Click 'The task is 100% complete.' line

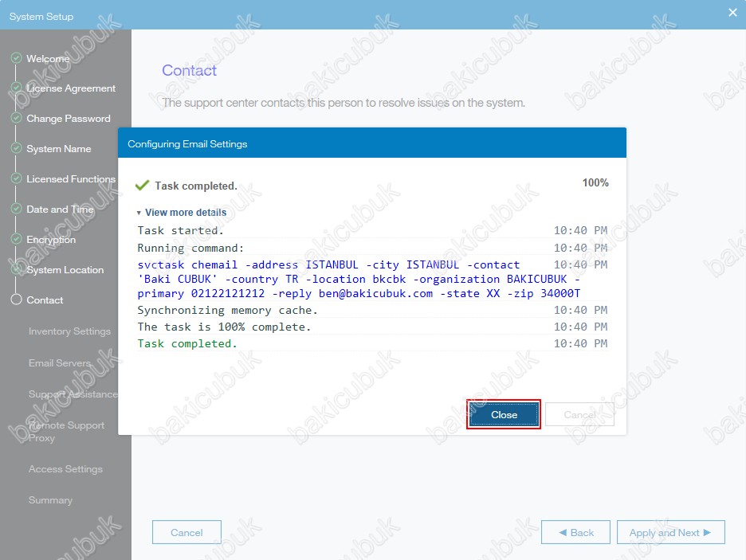click(x=224, y=327)
